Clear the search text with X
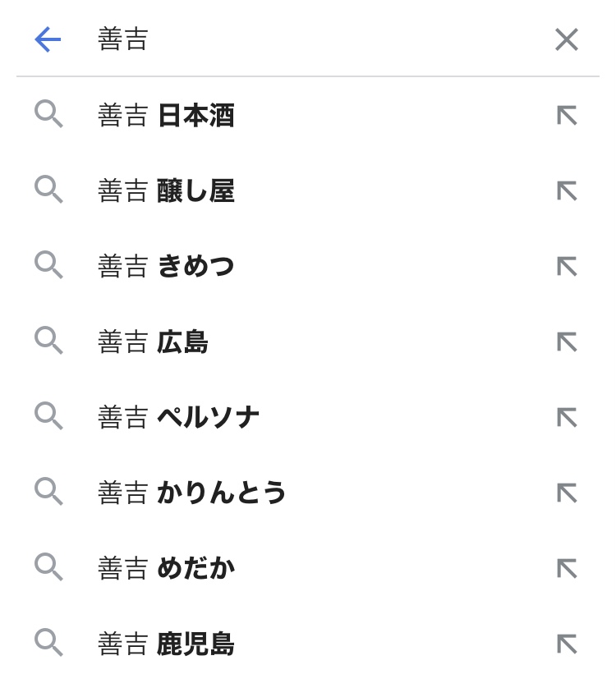This screenshot has height=697, width=616. pyautogui.click(x=566, y=39)
